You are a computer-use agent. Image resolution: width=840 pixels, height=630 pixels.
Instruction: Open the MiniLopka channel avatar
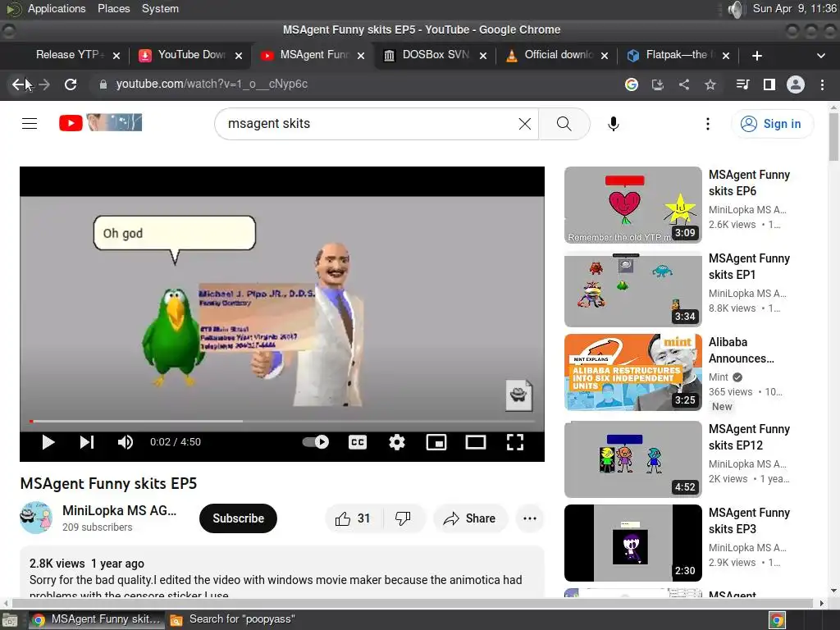pyautogui.click(x=36, y=518)
